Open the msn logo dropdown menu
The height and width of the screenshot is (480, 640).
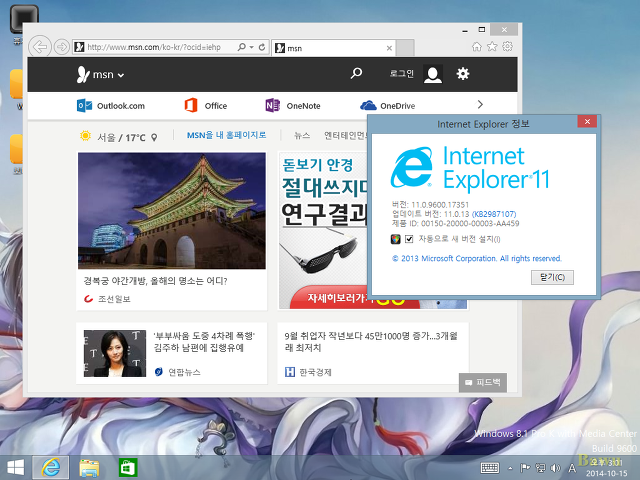pos(100,75)
